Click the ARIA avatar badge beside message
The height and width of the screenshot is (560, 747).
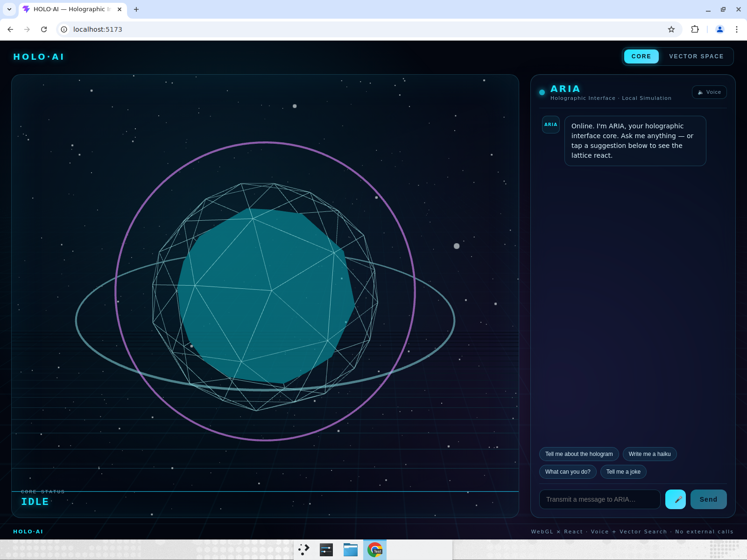point(551,125)
